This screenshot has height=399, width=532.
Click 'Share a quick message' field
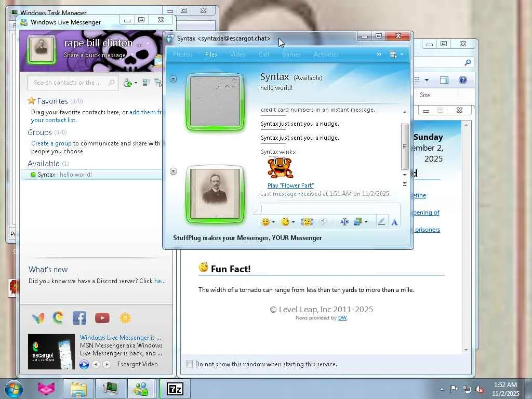coord(95,55)
